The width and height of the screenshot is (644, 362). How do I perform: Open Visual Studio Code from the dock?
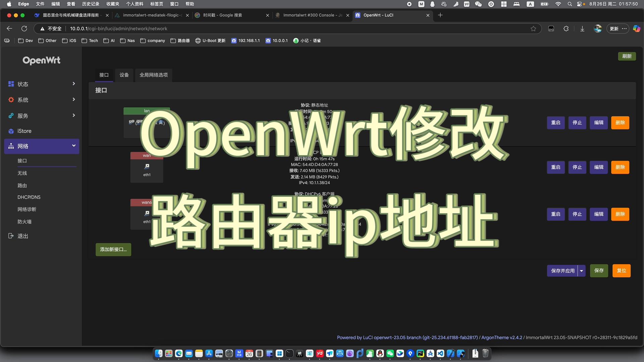(440, 353)
